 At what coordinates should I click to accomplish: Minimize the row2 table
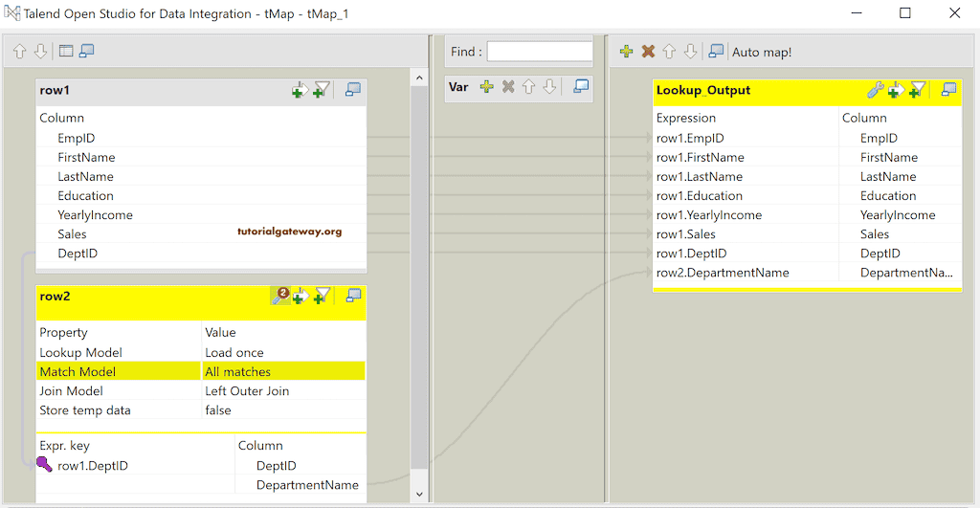coord(354,295)
